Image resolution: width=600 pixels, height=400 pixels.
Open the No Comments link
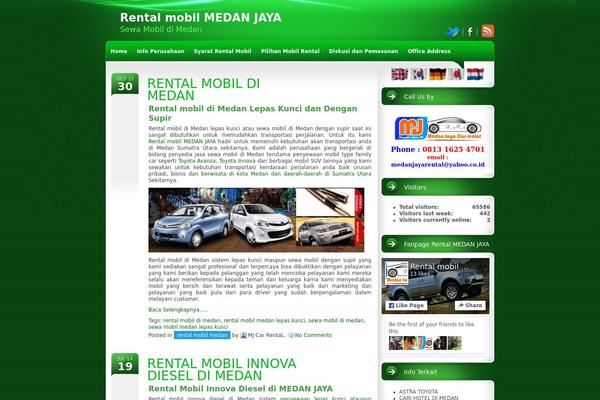(x=313, y=335)
